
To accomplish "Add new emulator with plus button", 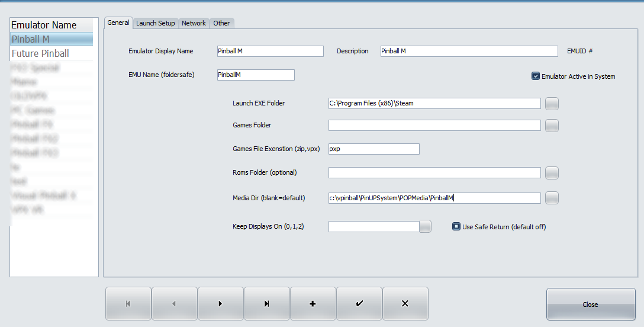I will (313, 304).
